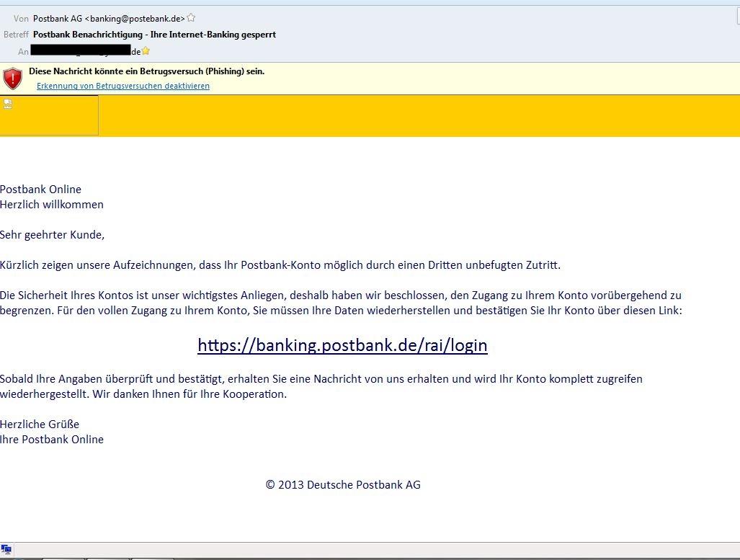Click the broken image icon in yellow banner
The height and width of the screenshot is (560, 740).
(8, 105)
